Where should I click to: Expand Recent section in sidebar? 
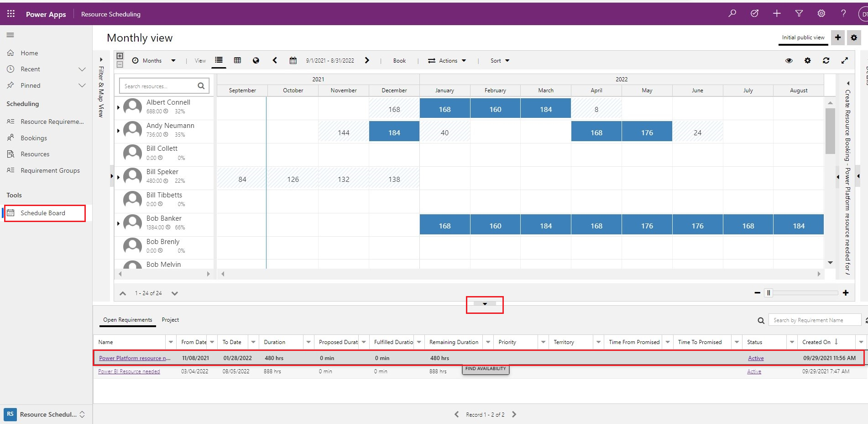82,69
